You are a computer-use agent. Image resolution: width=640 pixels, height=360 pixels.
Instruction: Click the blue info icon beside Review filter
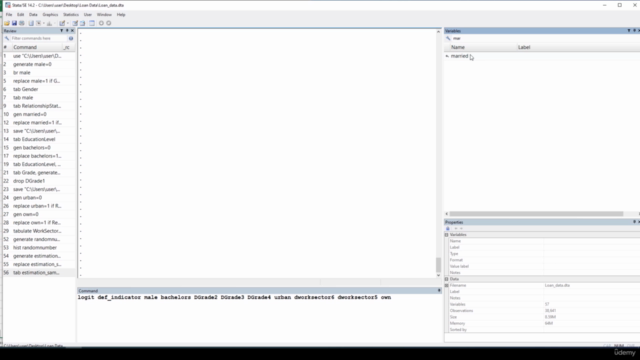coord(71,38)
